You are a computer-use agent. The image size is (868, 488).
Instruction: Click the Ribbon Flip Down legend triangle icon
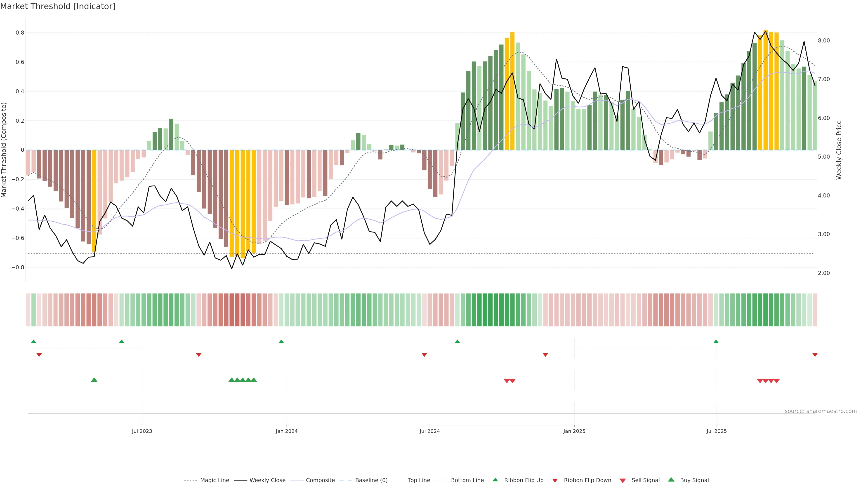point(555,481)
